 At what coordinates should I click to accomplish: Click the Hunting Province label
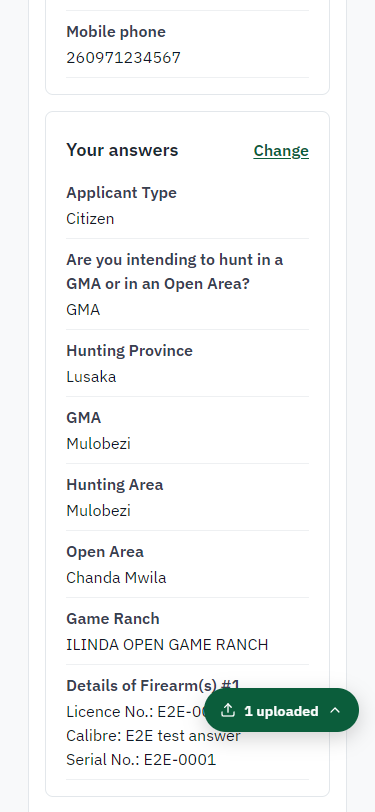coord(129,351)
